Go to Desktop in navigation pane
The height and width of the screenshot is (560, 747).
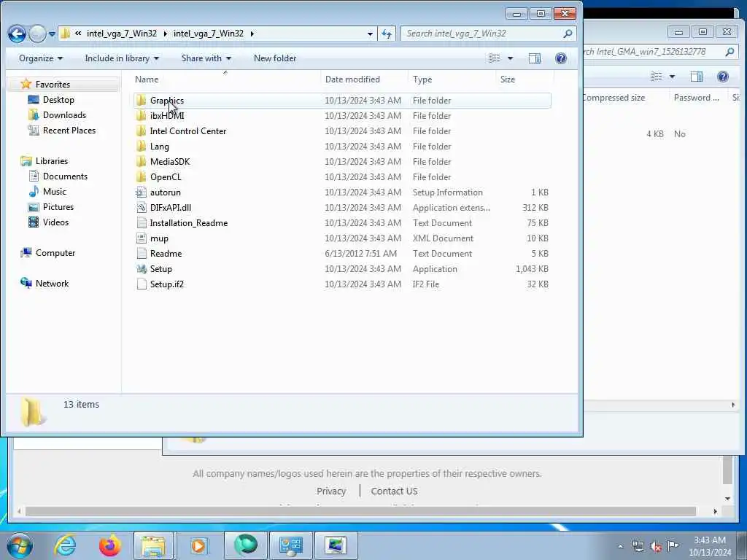point(58,99)
